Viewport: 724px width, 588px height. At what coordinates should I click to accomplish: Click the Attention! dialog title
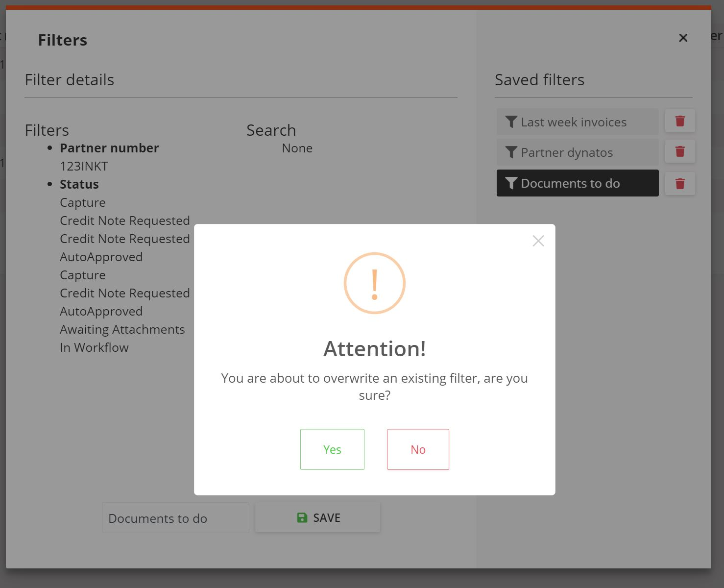374,349
